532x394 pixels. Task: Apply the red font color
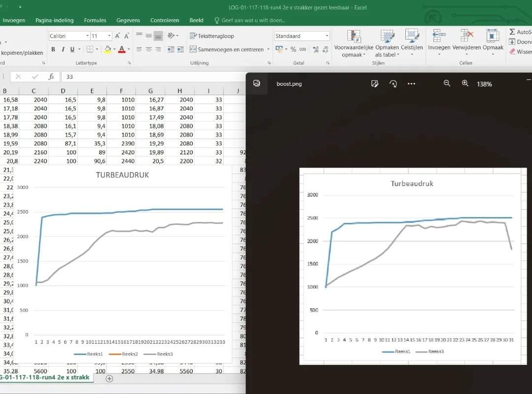(x=122, y=49)
